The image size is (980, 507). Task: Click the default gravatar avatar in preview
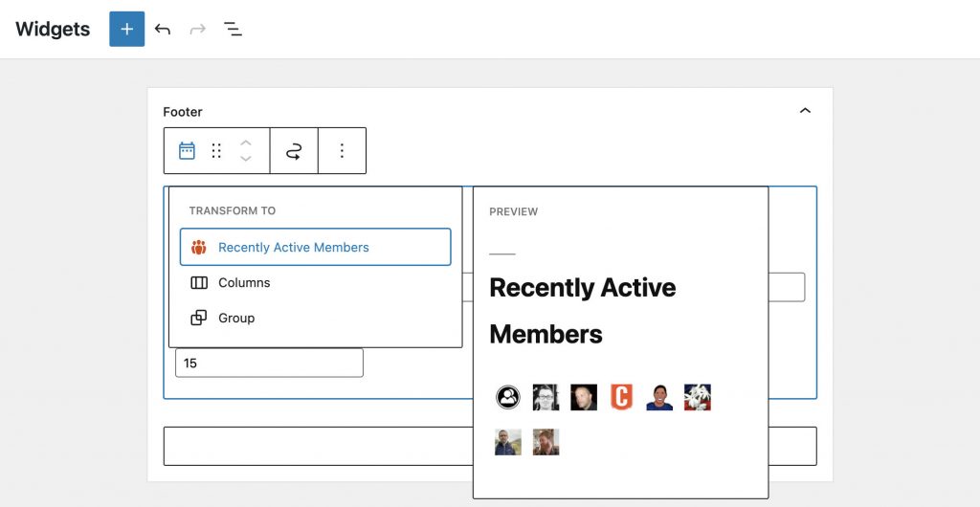[x=508, y=397]
